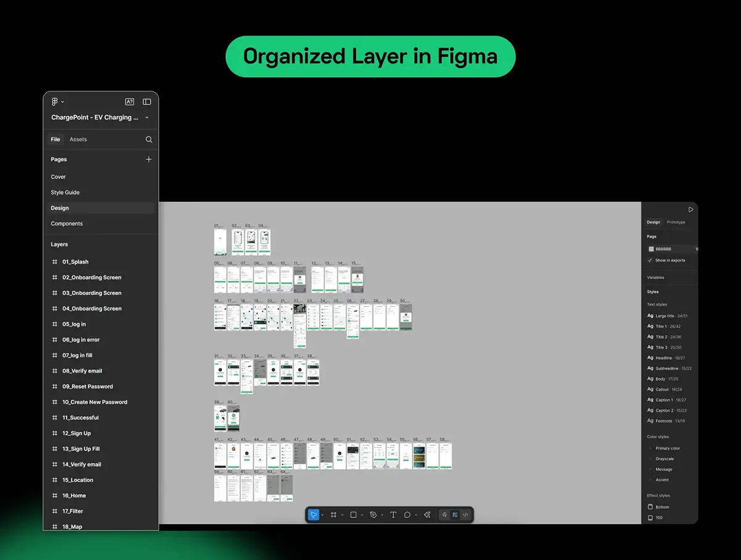The width and height of the screenshot is (741, 560).
Task: Collapse the left sidebar panel icon
Action: [x=147, y=102]
